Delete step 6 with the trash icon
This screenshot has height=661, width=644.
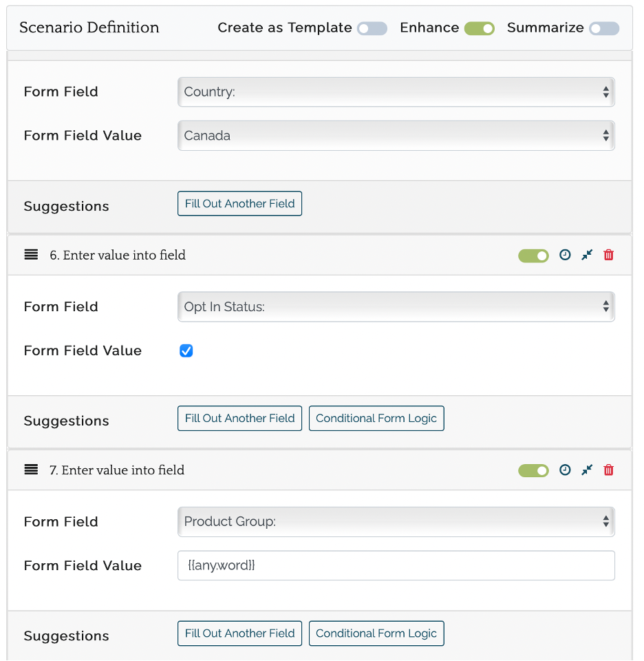(x=608, y=255)
